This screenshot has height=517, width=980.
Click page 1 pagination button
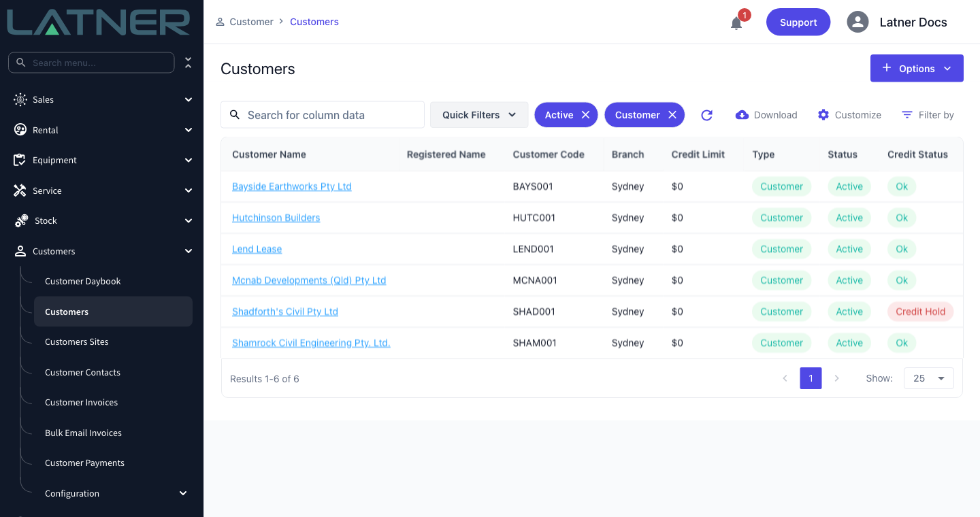point(811,378)
